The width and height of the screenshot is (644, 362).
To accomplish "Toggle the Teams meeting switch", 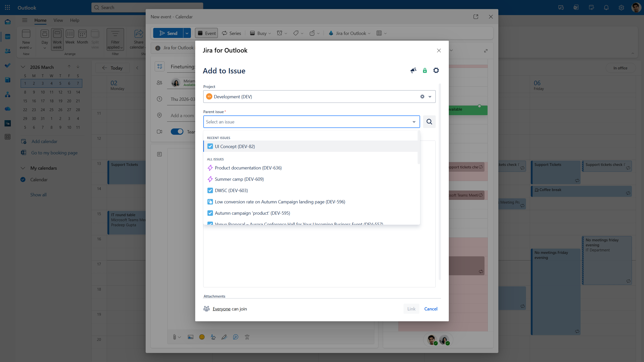I will click(177, 132).
